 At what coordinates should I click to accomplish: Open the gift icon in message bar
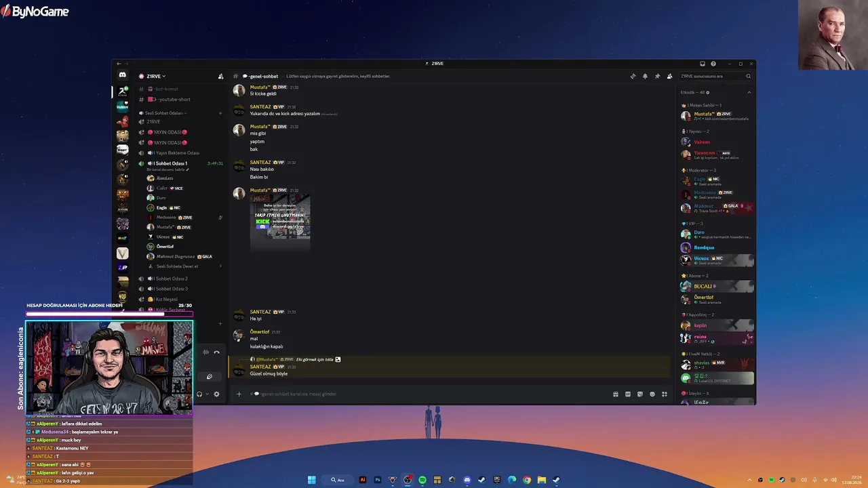coord(616,394)
